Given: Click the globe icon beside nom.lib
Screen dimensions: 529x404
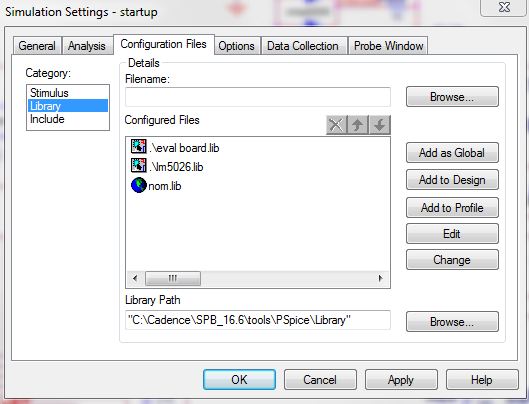Looking at the screenshot, I should 139,185.
